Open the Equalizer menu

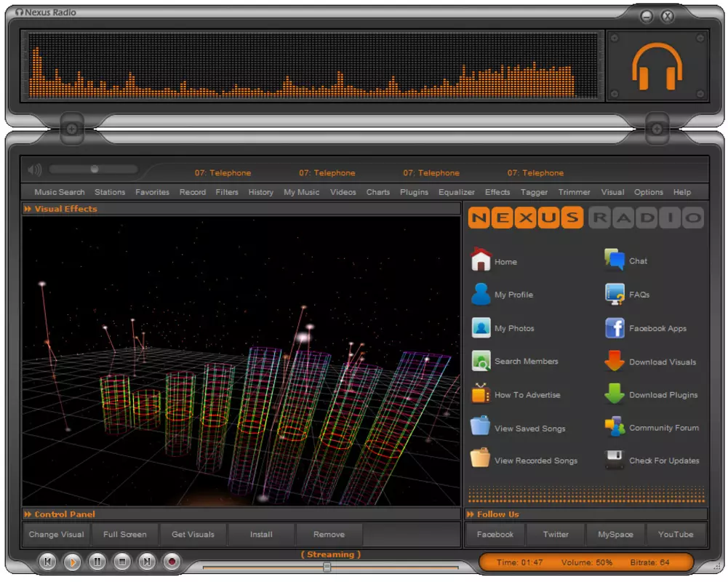457,192
